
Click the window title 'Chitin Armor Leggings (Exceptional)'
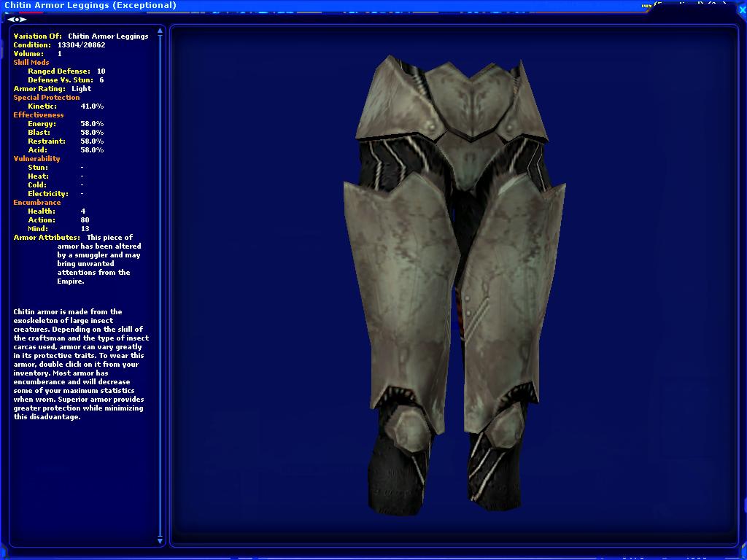click(90, 5)
